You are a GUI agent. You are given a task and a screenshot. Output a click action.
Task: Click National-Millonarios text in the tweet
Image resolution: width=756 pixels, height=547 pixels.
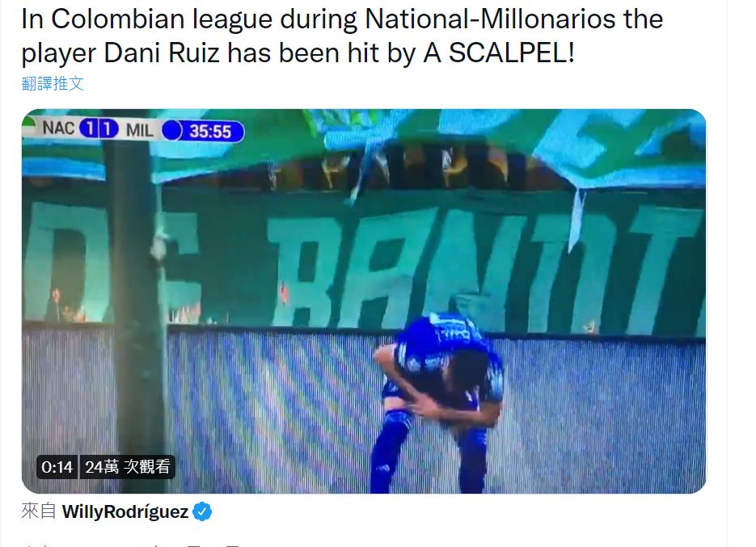(x=490, y=19)
